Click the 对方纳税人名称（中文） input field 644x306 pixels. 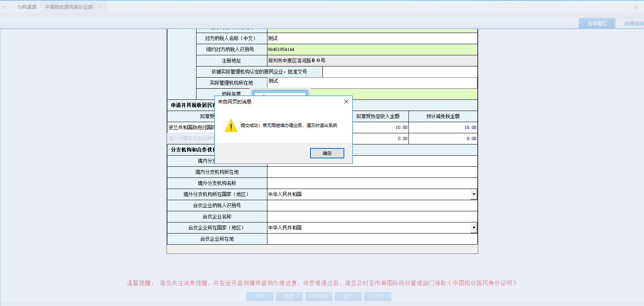(372, 38)
